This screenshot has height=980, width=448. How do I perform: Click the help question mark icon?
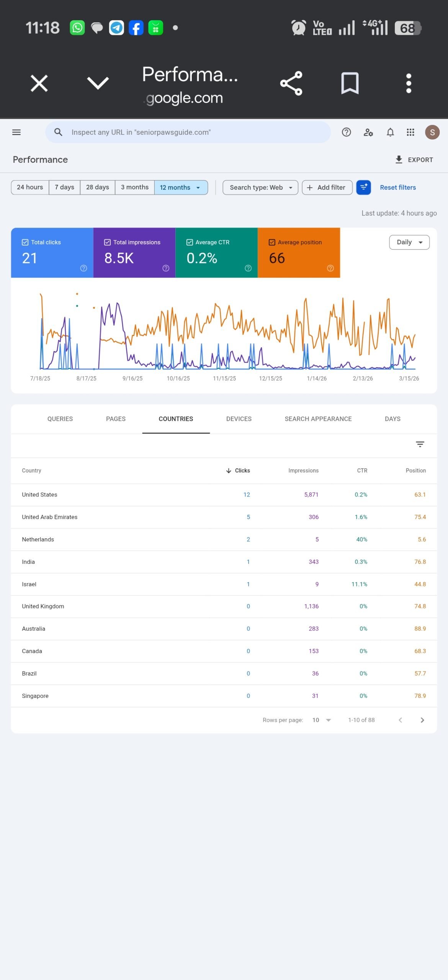[x=346, y=132]
